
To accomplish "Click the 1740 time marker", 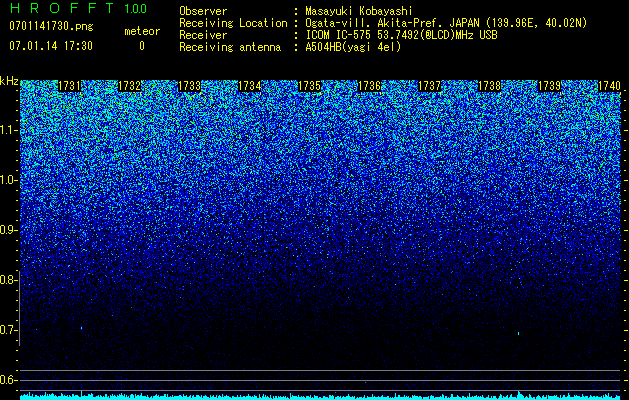I will [x=609, y=86].
